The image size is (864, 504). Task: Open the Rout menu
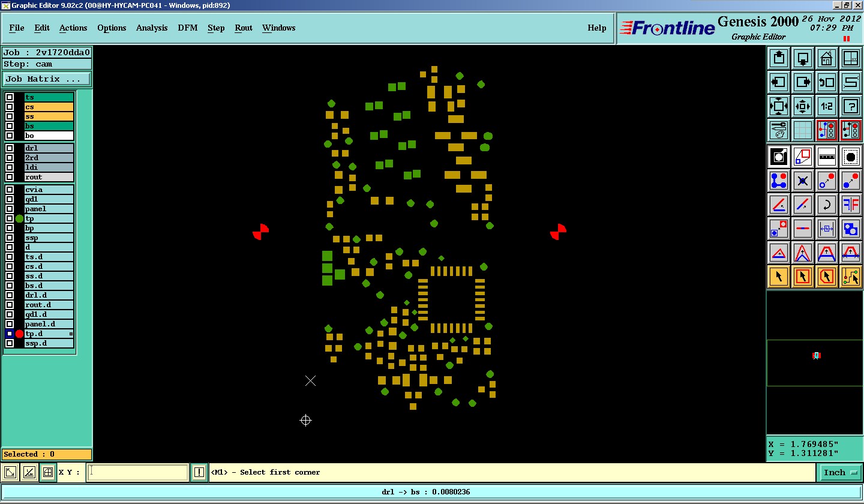tap(244, 28)
